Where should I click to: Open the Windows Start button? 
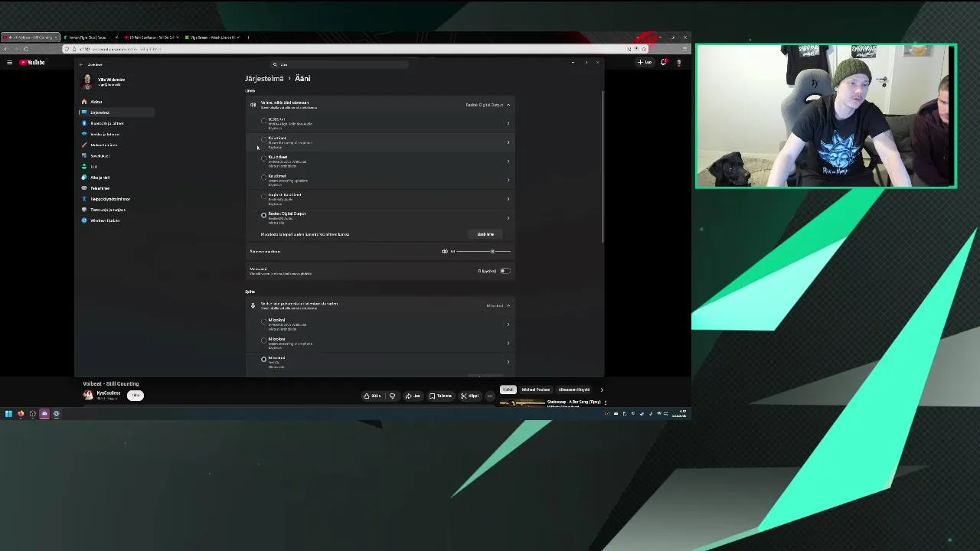8,414
